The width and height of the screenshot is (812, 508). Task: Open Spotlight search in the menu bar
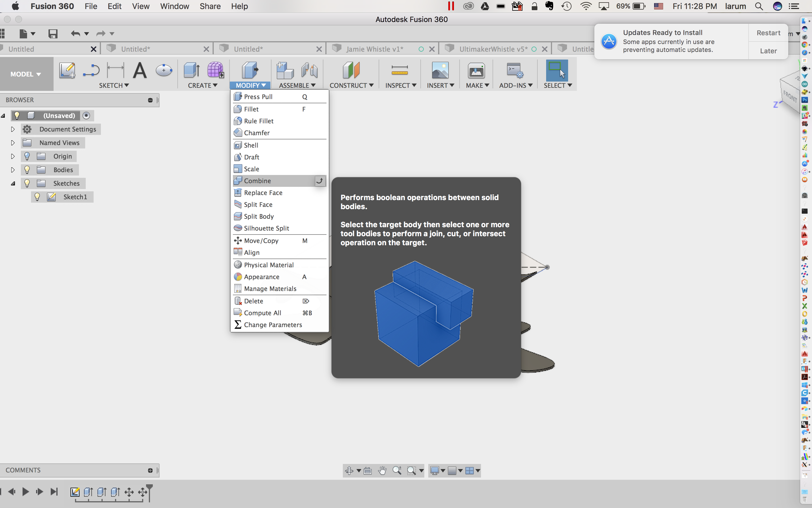[759, 6]
